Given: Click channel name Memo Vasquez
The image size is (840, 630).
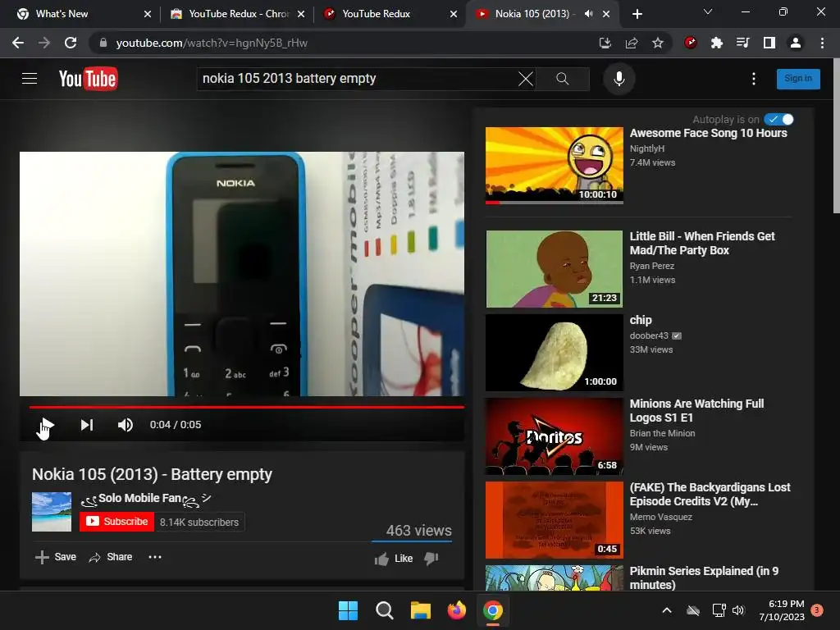Looking at the screenshot, I should point(660,517).
